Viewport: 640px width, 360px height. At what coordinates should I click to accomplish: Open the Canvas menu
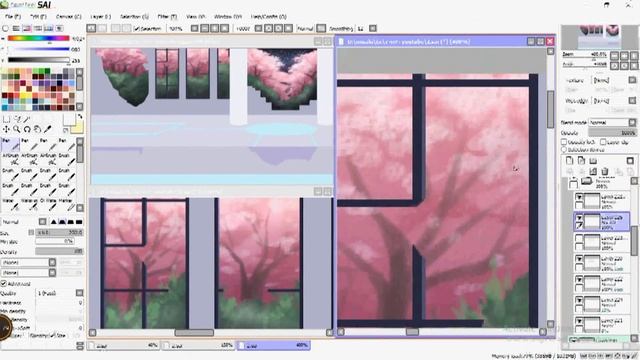68,17
